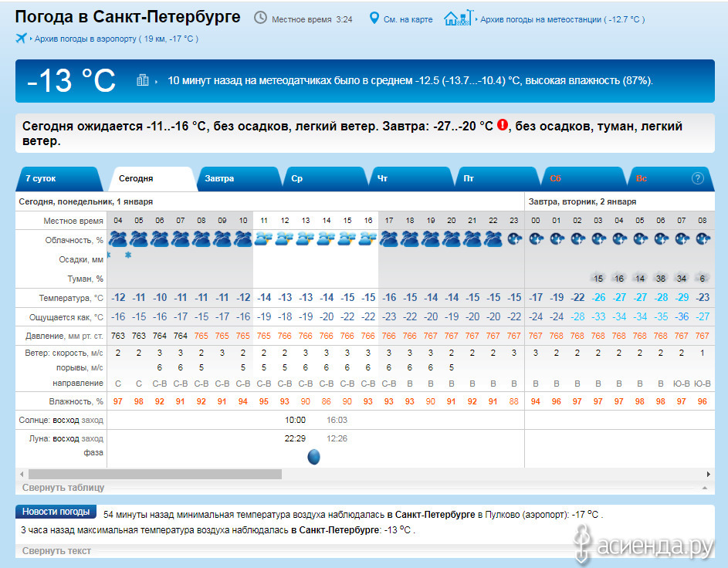The image size is (728, 568).
Task: Click the cloud icon at hour 08 today
Action: coord(201,239)
